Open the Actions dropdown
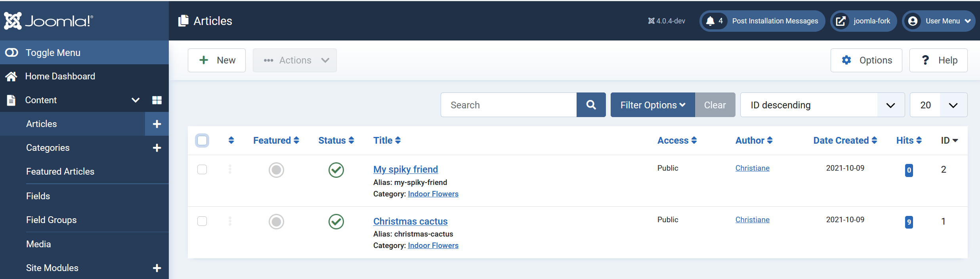The width and height of the screenshot is (980, 279). pos(295,60)
